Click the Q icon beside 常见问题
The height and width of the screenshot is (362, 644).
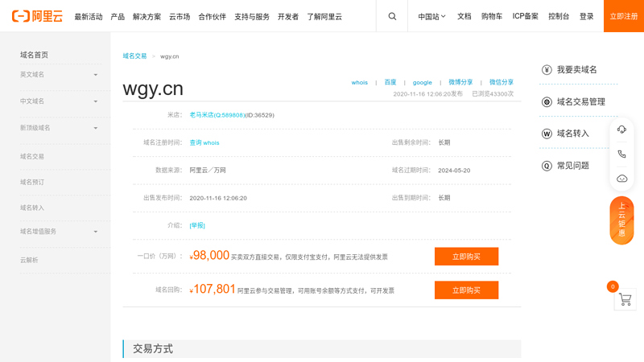point(547,166)
